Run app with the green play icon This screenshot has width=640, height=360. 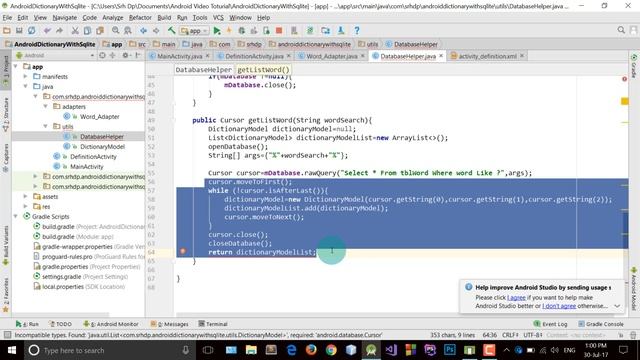tap(217, 31)
